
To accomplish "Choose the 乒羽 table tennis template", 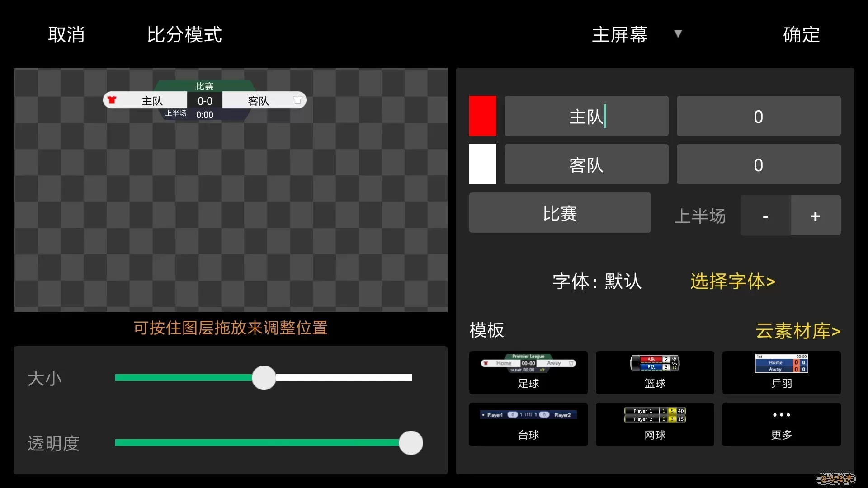I will coord(782,373).
